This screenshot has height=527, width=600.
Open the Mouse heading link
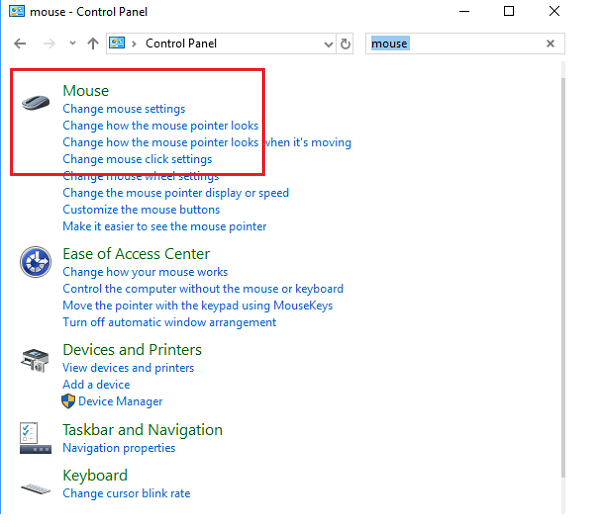click(85, 91)
